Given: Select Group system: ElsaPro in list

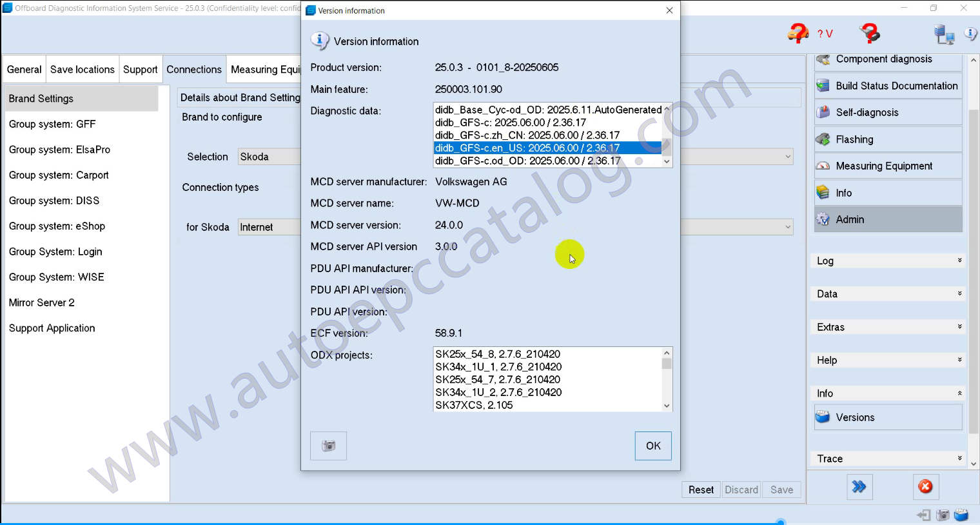Looking at the screenshot, I should [59, 150].
